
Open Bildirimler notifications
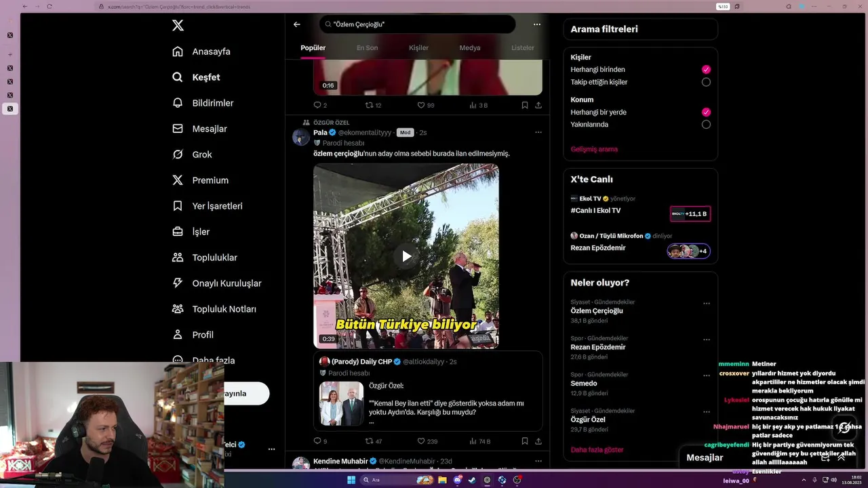pyautogui.click(x=203, y=103)
